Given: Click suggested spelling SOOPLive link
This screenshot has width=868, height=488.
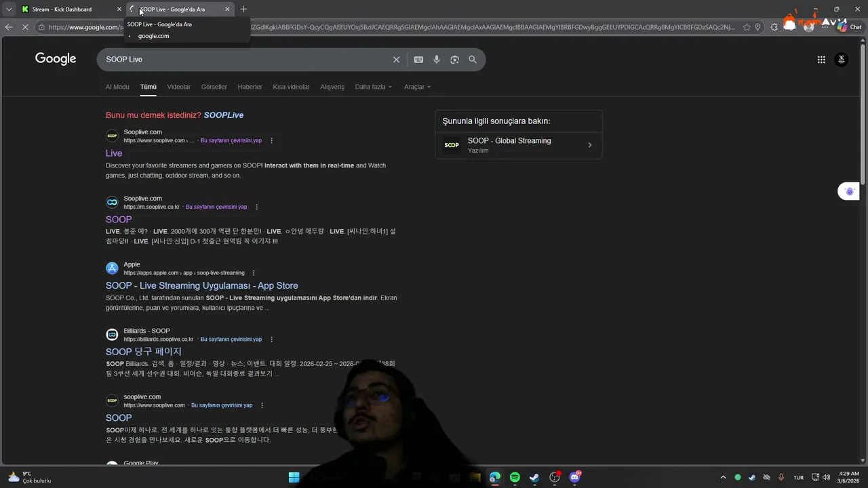Looking at the screenshot, I should point(224,115).
